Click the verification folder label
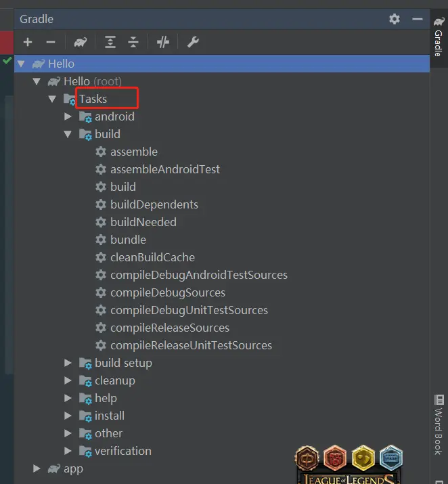448x484 pixels. tap(123, 451)
